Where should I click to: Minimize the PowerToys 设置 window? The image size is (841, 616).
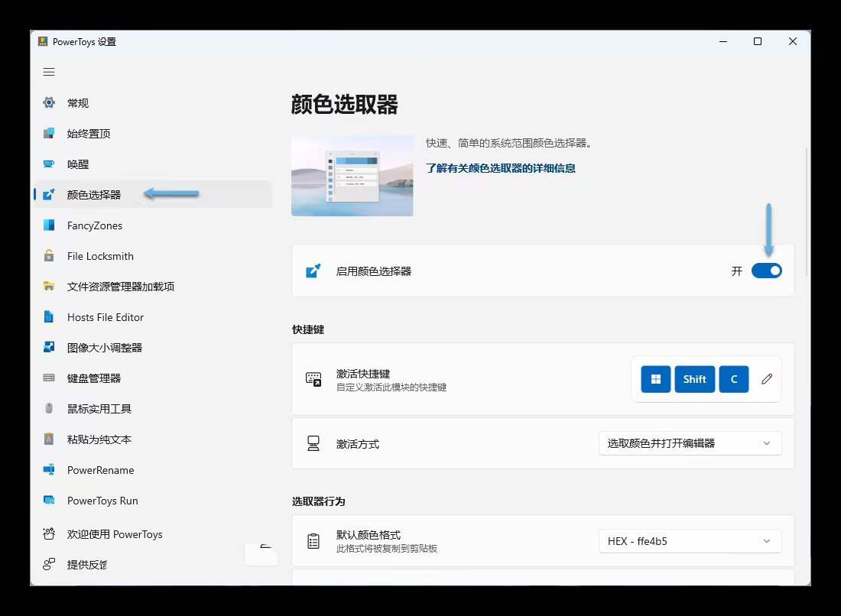[723, 41]
